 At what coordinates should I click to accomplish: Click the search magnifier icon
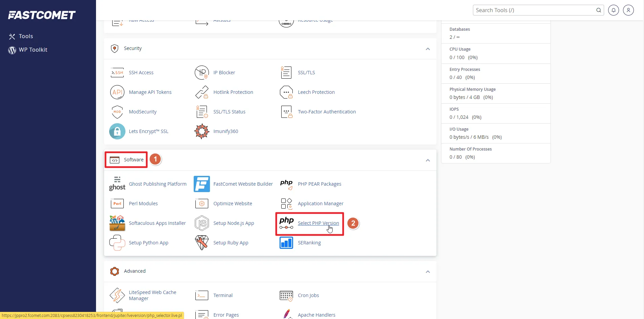pyautogui.click(x=599, y=10)
